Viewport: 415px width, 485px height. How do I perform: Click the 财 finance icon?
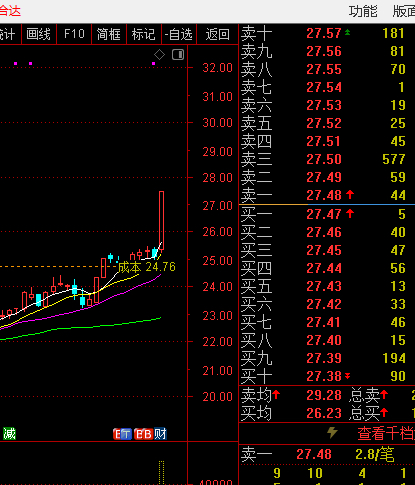pyautogui.click(x=160, y=434)
